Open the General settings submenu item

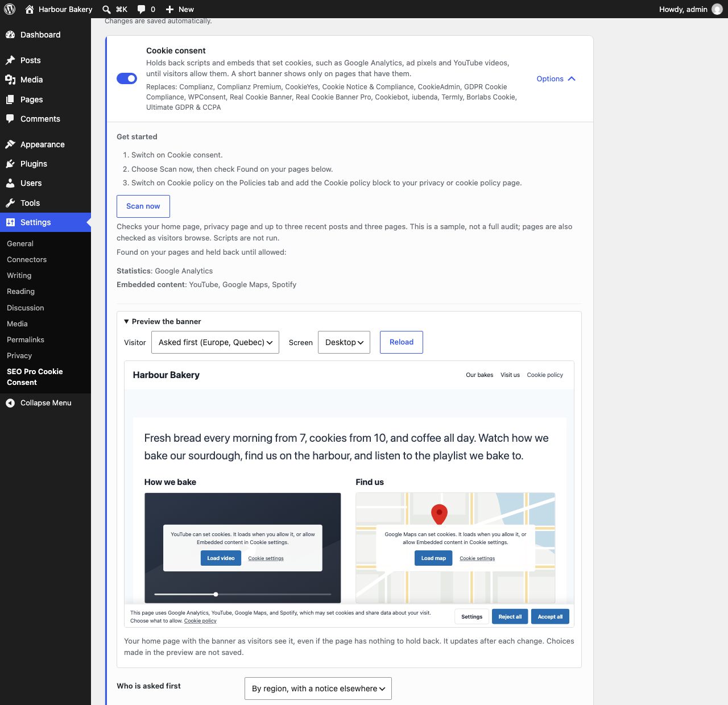coord(20,243)
